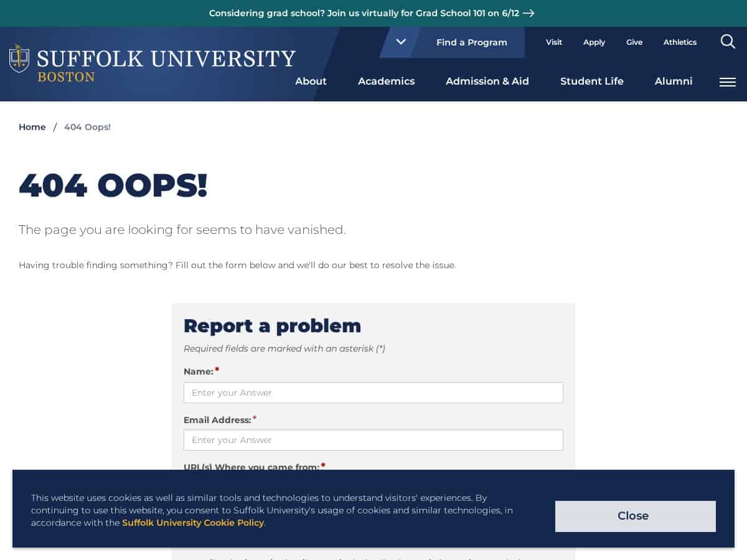Go to the Visit link

point(554,42)
